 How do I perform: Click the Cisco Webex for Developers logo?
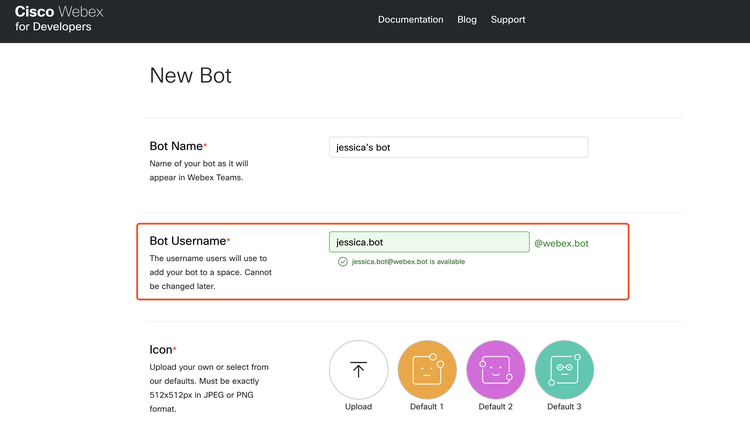(59, 19)
